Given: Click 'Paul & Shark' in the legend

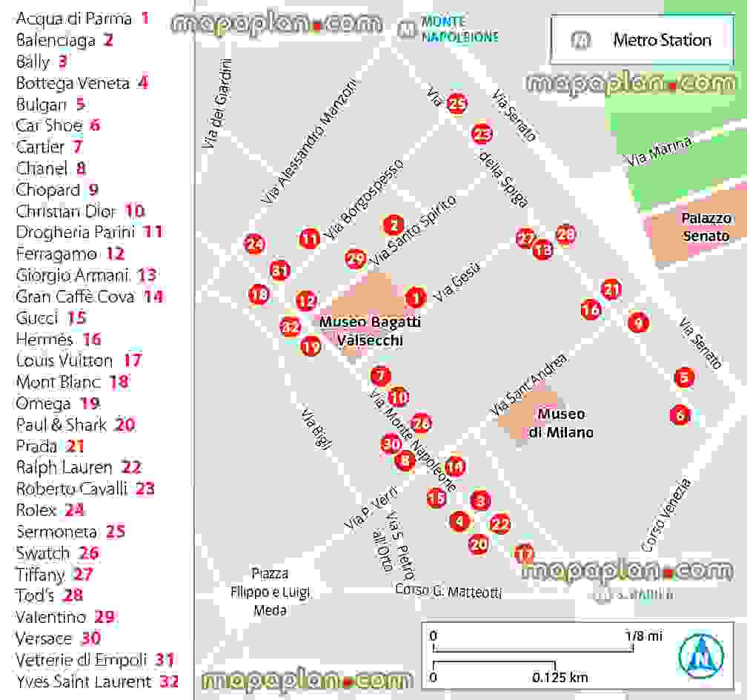Looking at the screenshot, I should 62,424.
